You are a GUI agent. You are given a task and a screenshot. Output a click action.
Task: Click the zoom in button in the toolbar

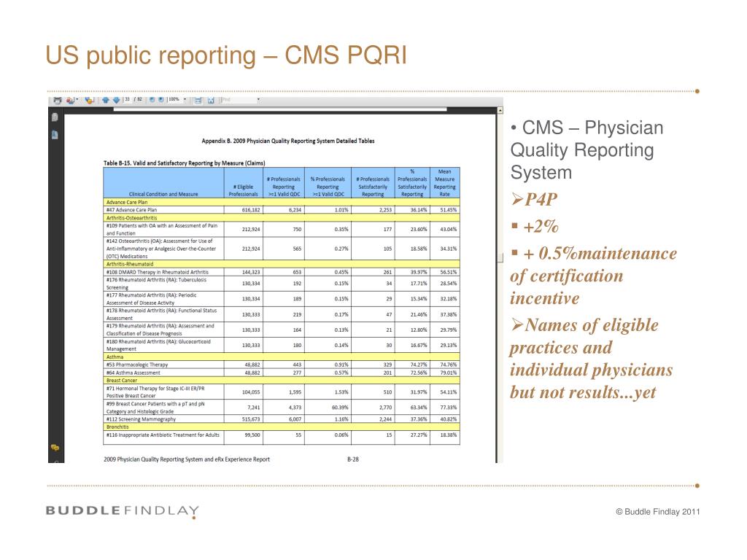161,99
